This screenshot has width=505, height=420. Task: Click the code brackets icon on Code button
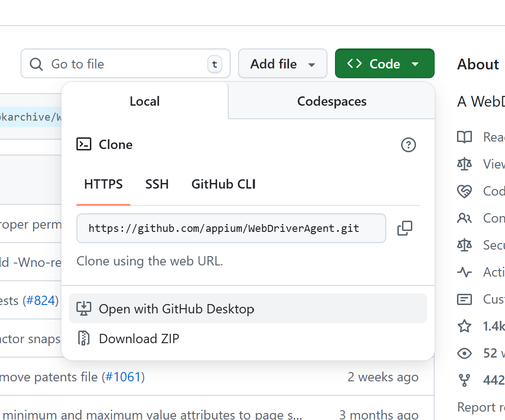click(x=354, y=63)
